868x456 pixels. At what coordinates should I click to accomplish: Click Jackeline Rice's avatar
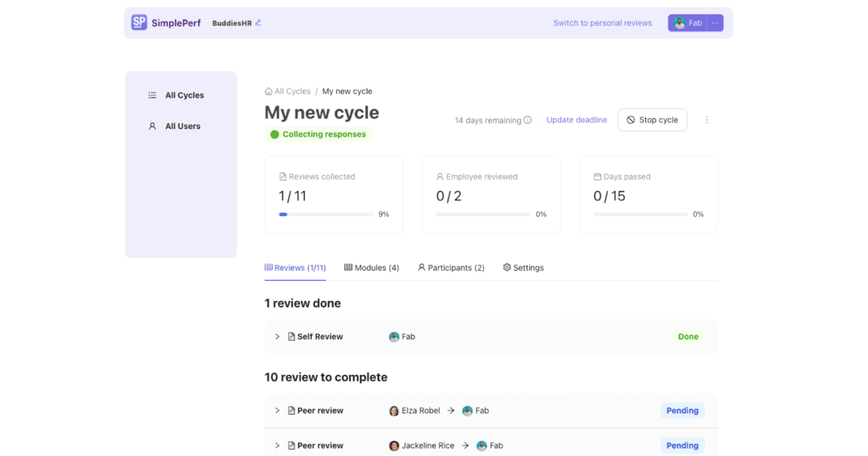tap(394, 446)
